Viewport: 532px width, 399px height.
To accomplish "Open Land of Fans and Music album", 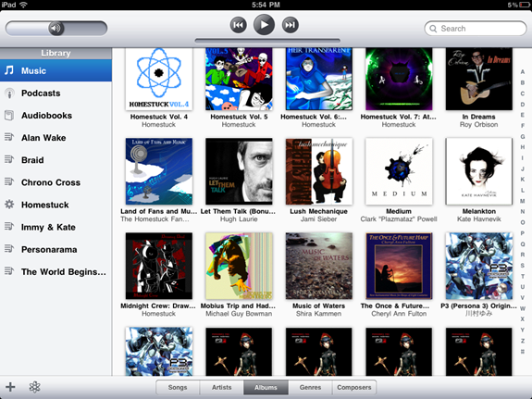I will tap(159, 171).
